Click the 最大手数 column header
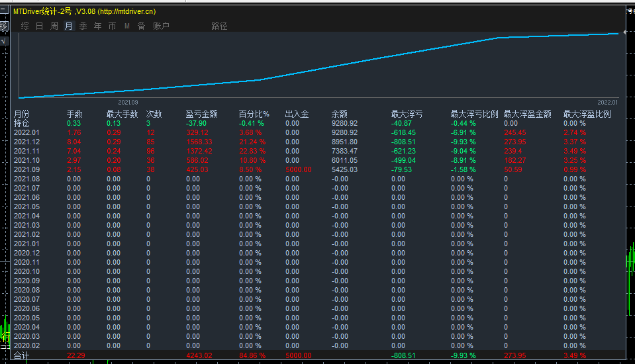This screenshot has height=364, width=635. coord(122,114)
